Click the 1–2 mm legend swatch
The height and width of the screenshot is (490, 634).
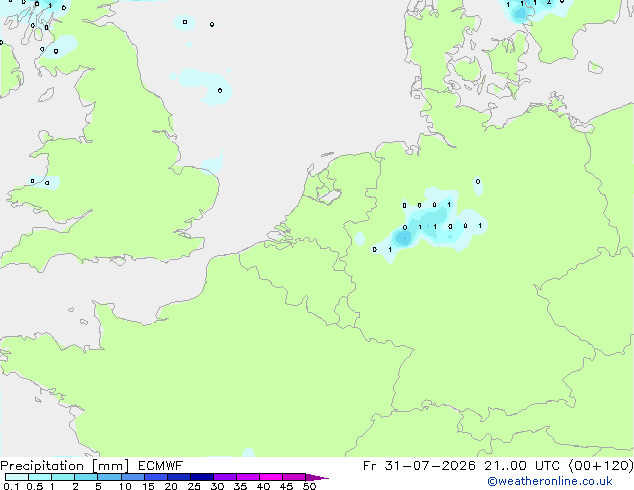tap(63, 477)
